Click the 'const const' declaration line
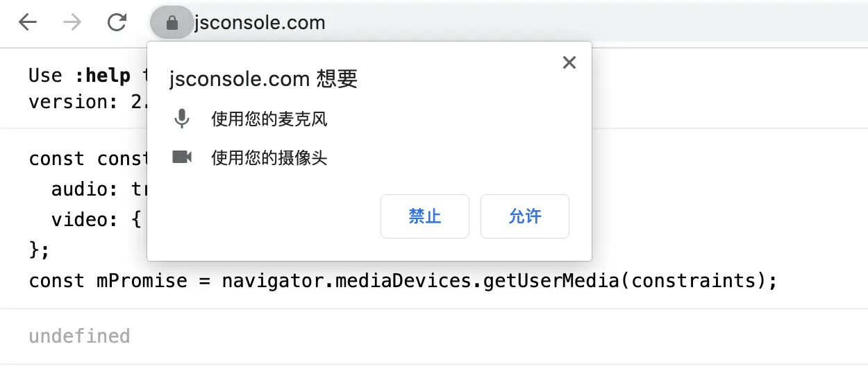Screen dimensions: 868x369 pos(88,159)
